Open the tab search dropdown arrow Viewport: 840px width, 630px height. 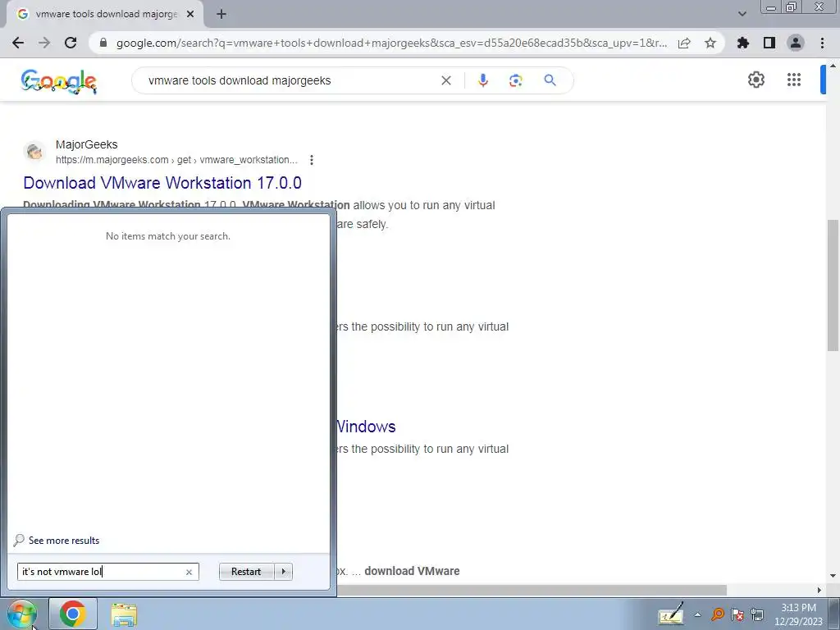(x=742, y=14)
